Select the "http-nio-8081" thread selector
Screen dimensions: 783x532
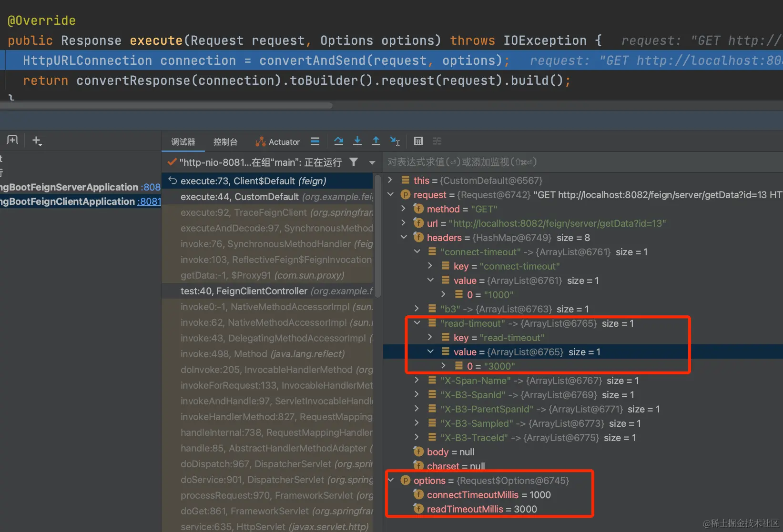pyautogui.click(x=261, y=162)
